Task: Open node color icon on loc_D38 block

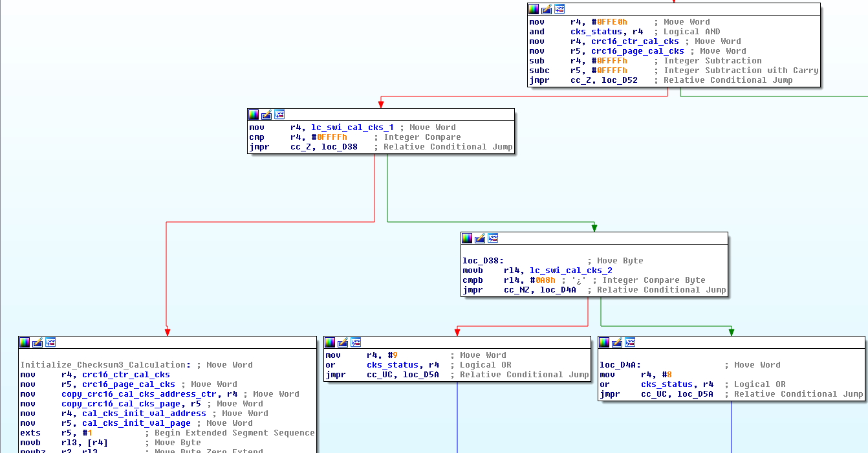Action: coord(467,239)
